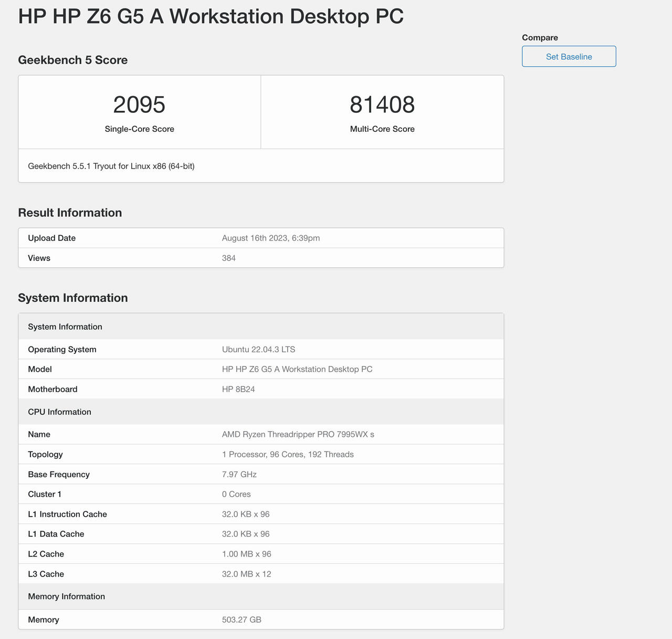This screenshot has height=639, width=672.
Task: Click the CPU Information header row
Action: 261,412
